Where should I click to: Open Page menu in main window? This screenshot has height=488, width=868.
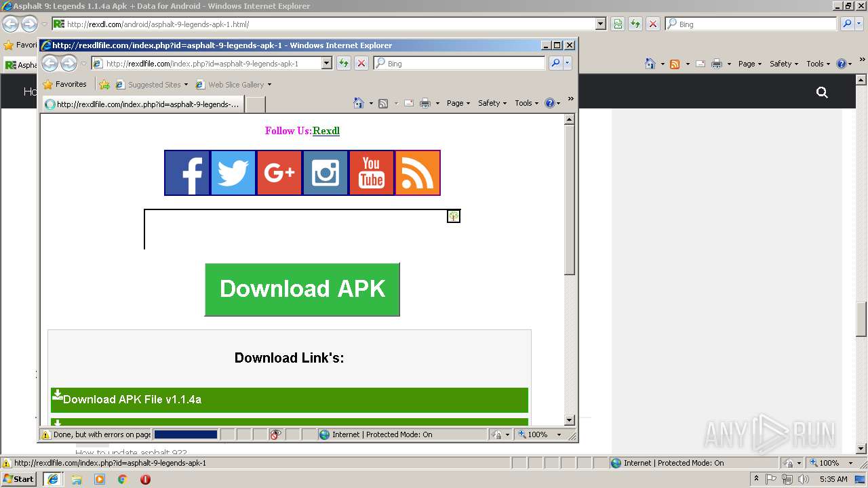point(750,64)
